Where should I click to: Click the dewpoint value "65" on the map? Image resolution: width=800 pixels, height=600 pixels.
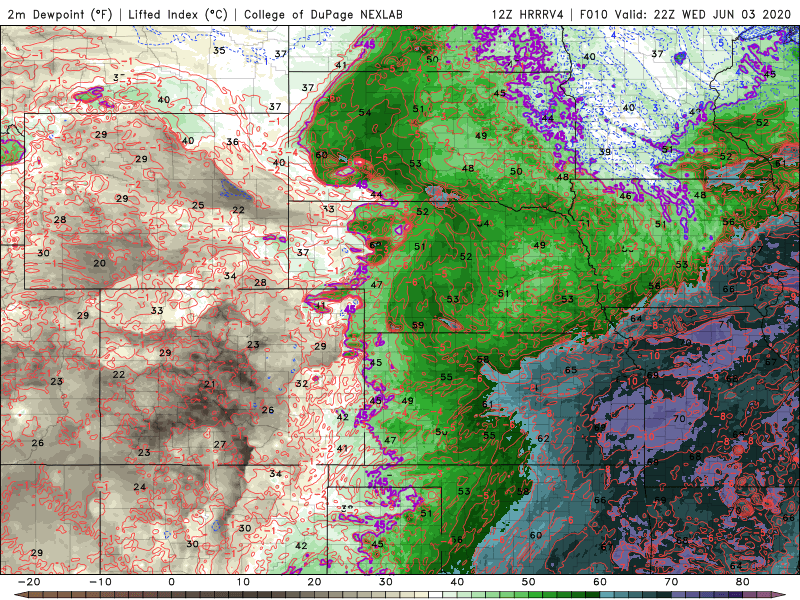coord(570,370)
